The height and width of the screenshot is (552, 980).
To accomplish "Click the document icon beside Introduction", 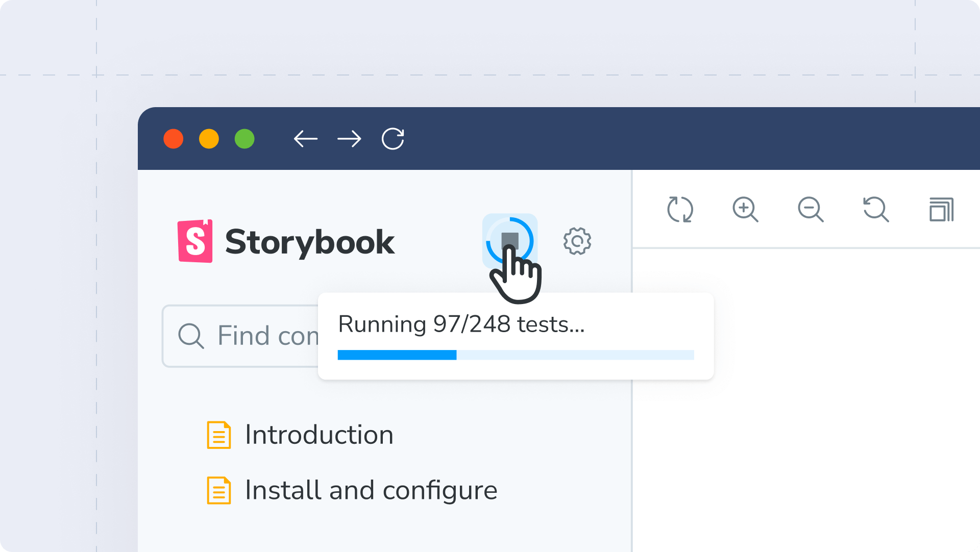I will [218, 435].
